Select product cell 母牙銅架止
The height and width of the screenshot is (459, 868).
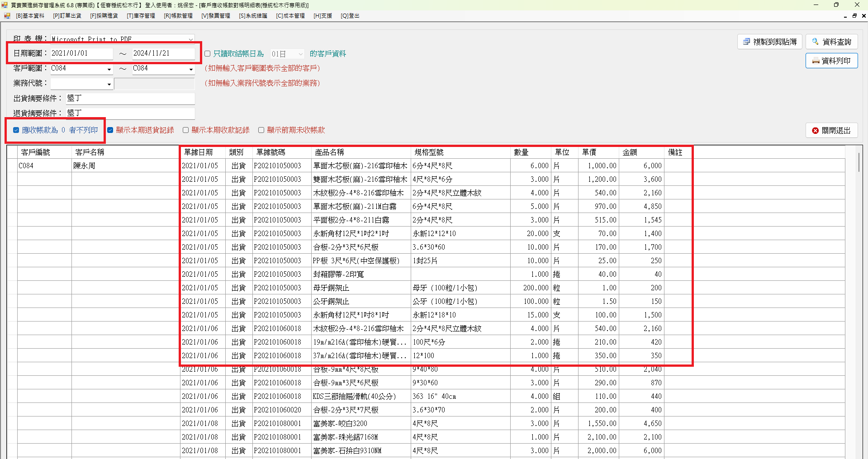[361, 288]
